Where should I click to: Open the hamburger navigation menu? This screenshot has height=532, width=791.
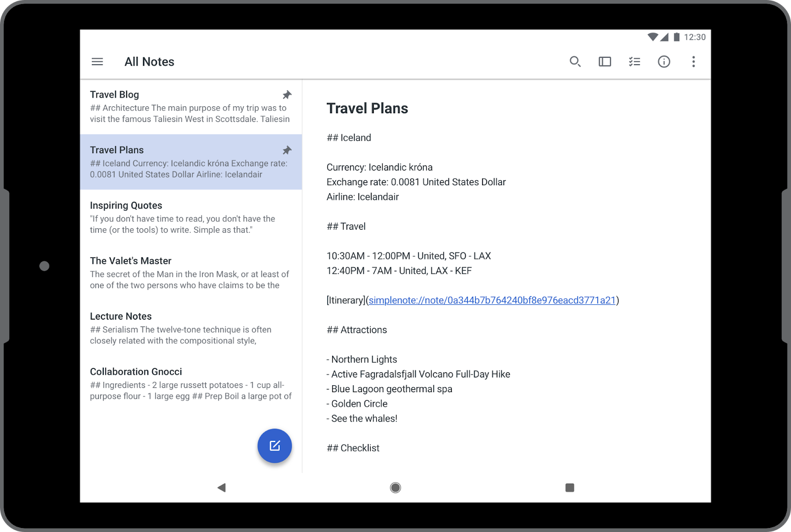tap(97, 62)
